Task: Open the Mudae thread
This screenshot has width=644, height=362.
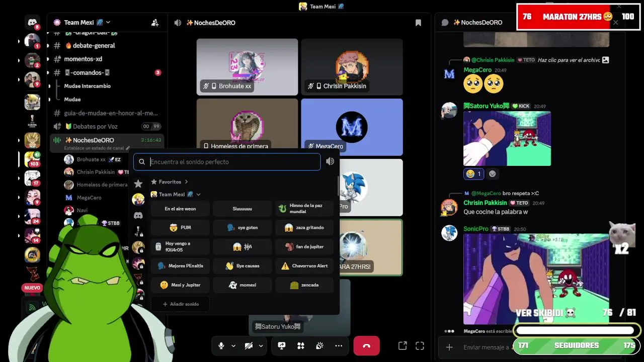Action: [72, 100]
